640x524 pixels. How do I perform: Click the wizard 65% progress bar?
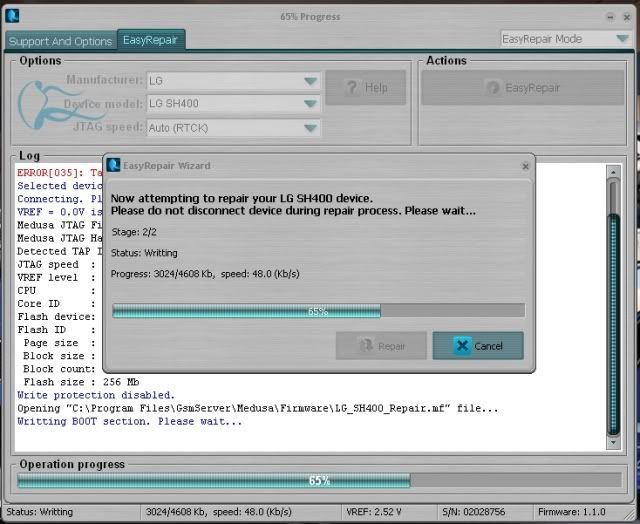(x=318, y=311)
